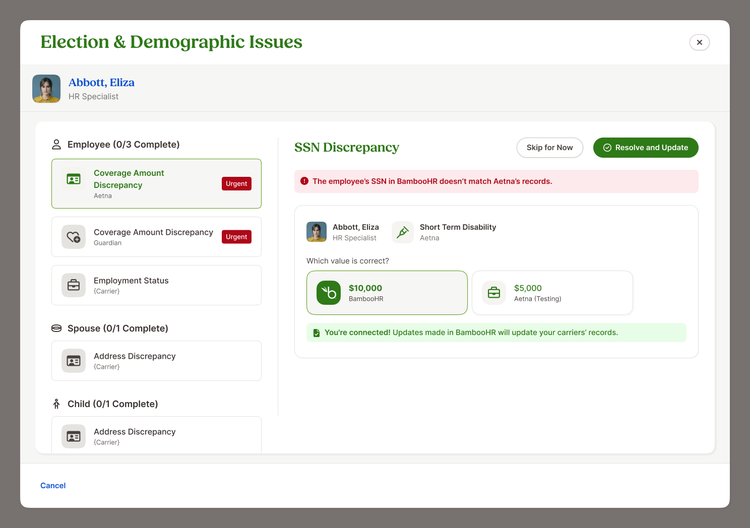Click the Urgent badge on Guardian item
This screenshot has width=750, height=528.
tap(236, 237)
